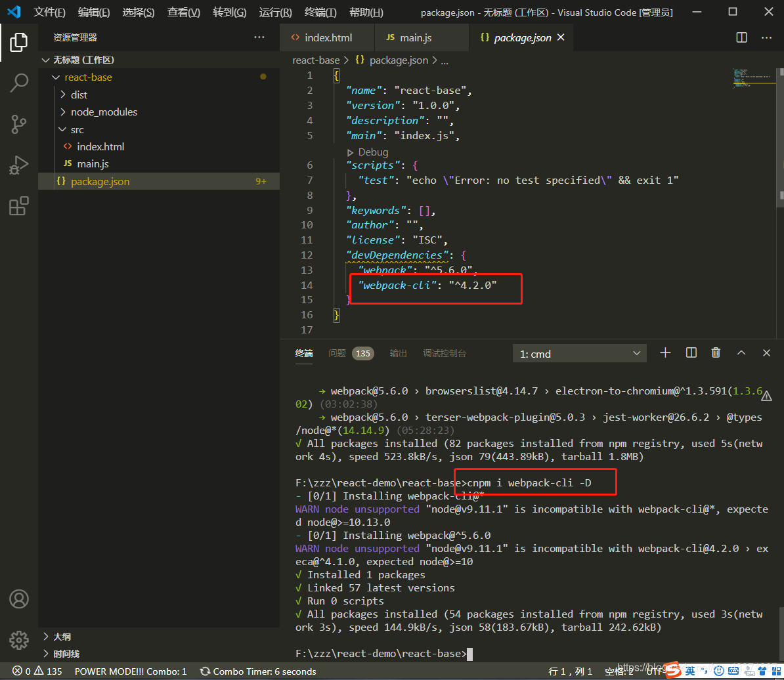Create a new terminal with plus icon
This screenshot has height=680, width=784.
665,352
